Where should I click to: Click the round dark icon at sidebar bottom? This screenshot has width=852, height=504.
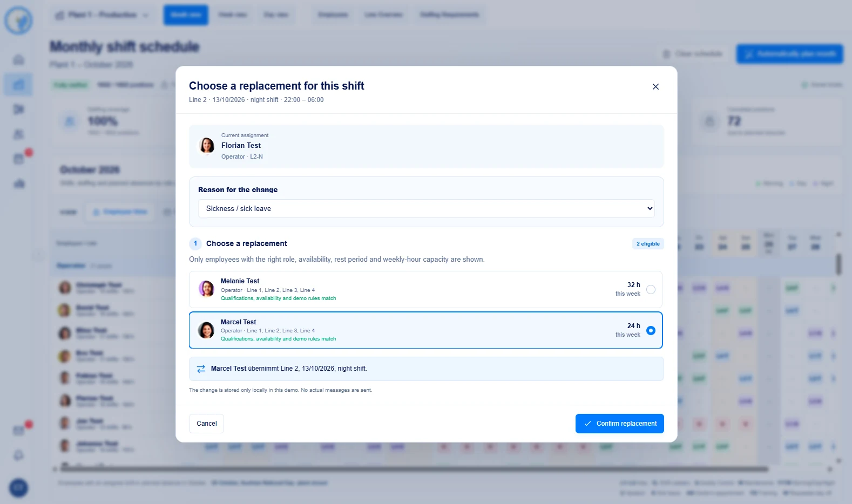click(x=18, y=488)
